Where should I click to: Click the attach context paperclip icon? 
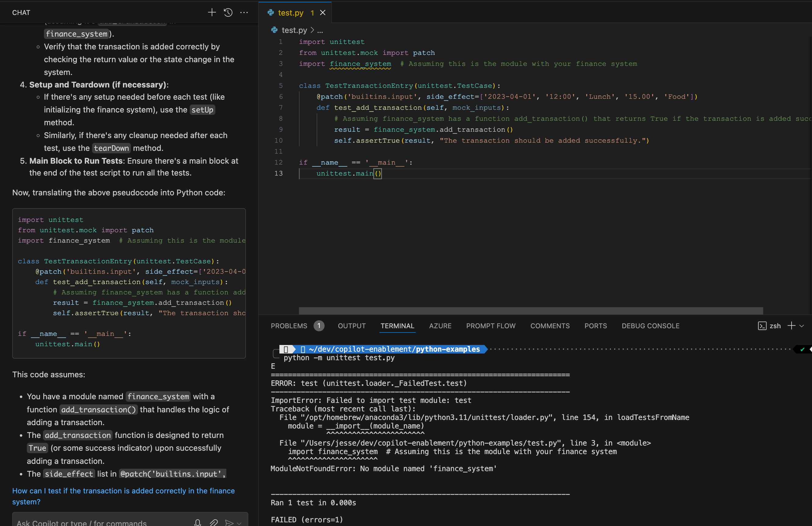pyautogui.click(x=214, y=522)
